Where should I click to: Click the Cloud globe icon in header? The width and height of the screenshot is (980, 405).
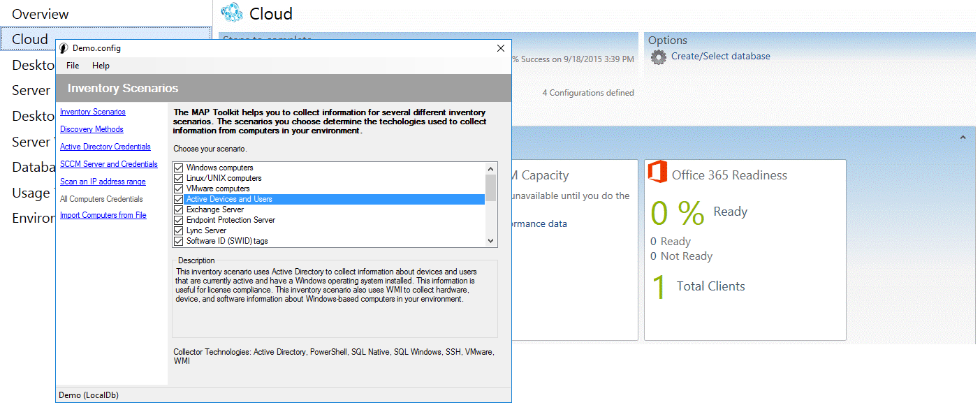coord(232,12)
